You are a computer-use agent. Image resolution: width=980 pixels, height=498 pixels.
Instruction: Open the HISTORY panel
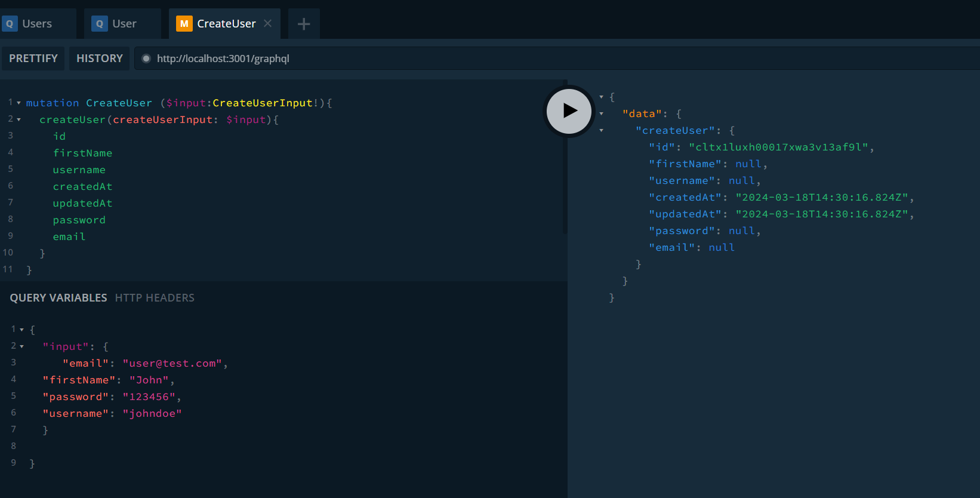point(100,59)
